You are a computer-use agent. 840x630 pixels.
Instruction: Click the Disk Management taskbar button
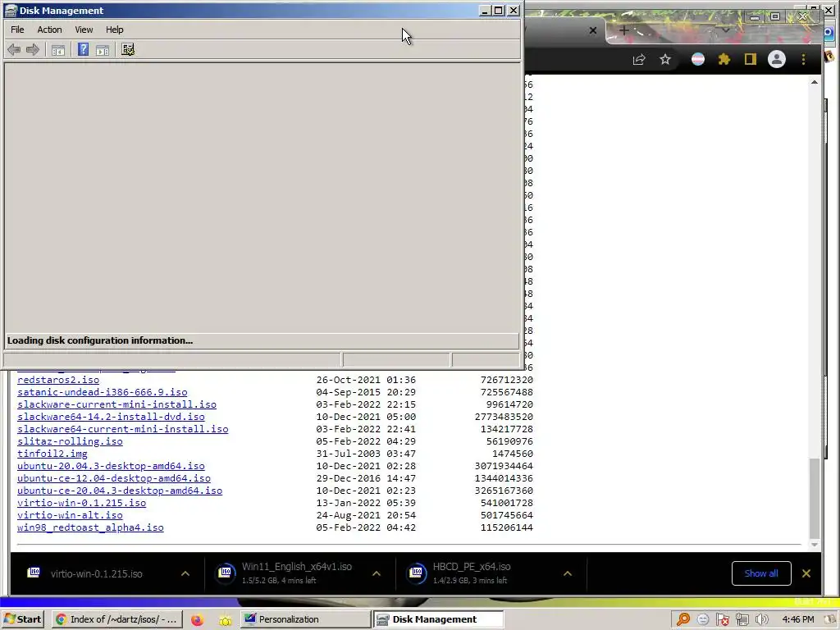point(438,619)
